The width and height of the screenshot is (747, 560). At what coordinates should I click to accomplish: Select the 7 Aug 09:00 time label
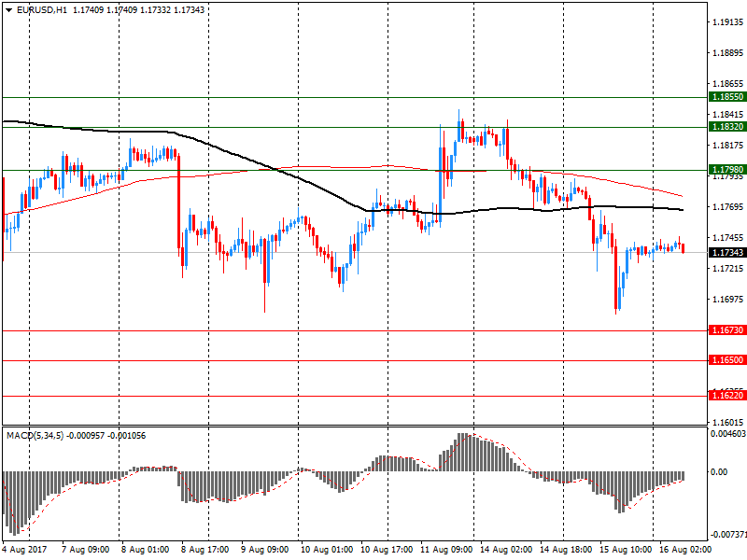(x=86, y=550)
